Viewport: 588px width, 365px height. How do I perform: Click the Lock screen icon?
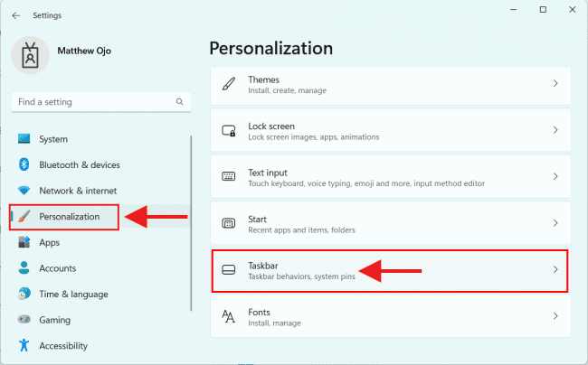click(x=229, y=131)
